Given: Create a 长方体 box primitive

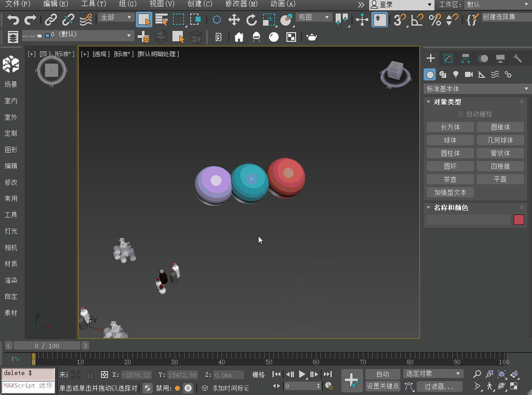Looking at the screenshot, I should coord(450,127).
